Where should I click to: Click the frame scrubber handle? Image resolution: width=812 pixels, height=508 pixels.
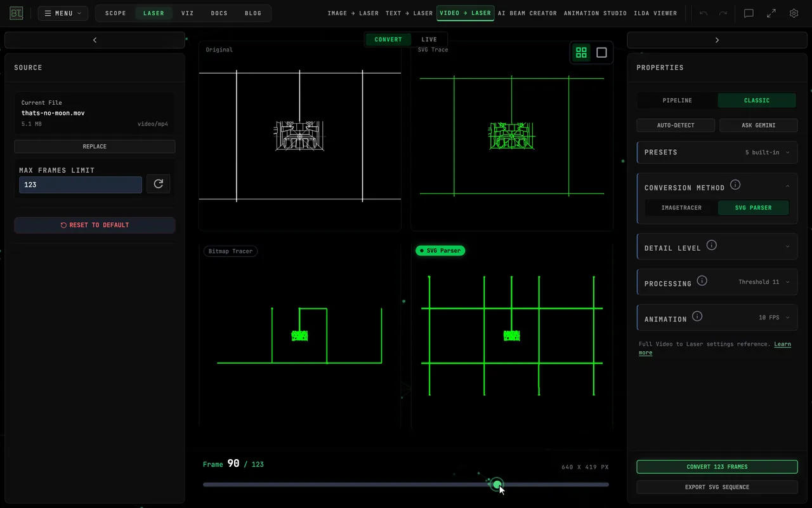click(497, 485)
